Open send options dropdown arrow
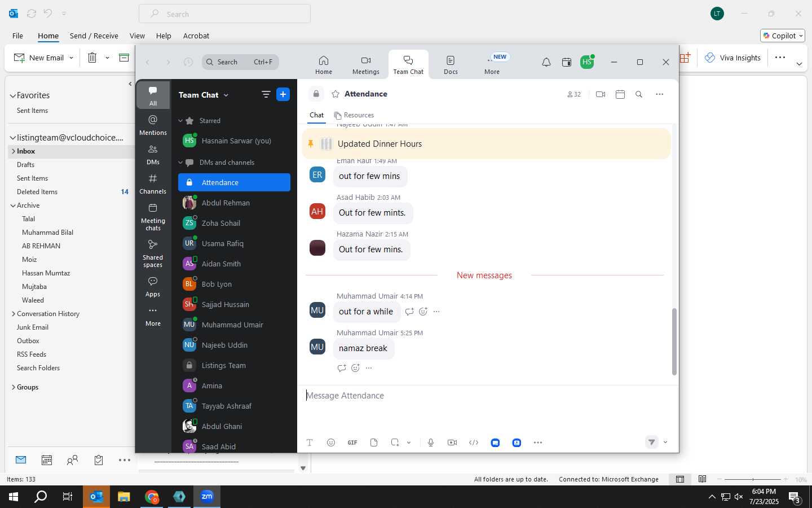The height and width of the screenshot is (508, 812). pyautogui.click(x=665, y=443)
